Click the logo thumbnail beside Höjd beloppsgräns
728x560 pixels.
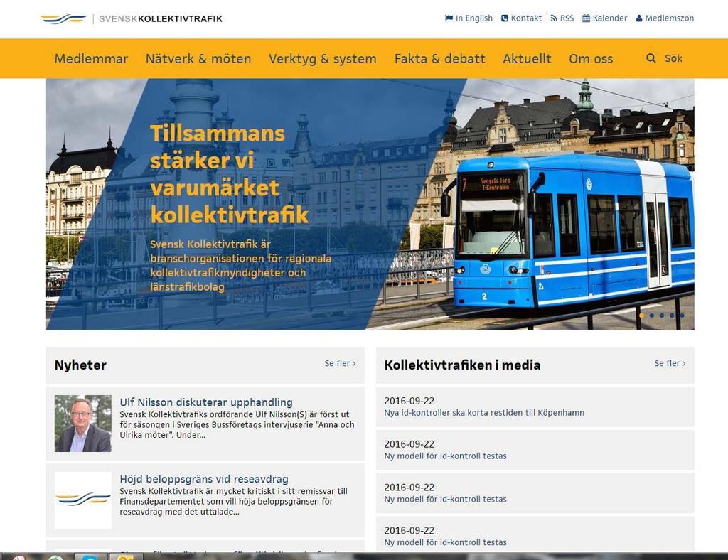coord(83,500)
